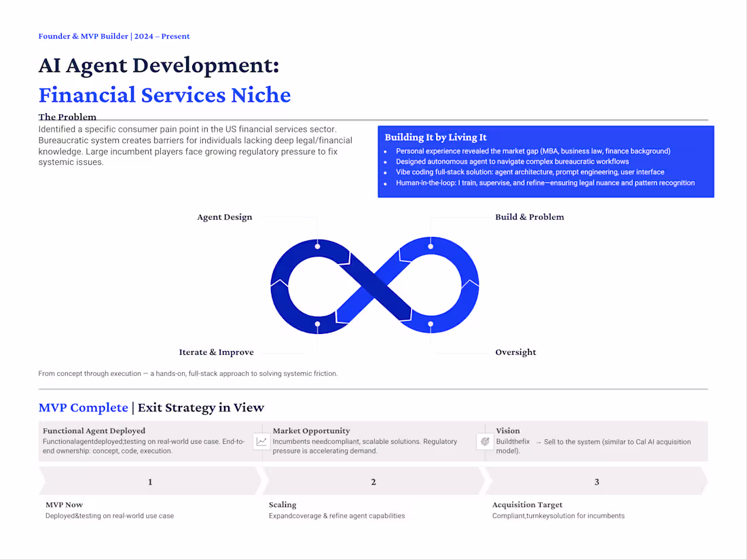Click the 'Building It by Living It' heading
The image size is (747, 560).
point(435,137)
